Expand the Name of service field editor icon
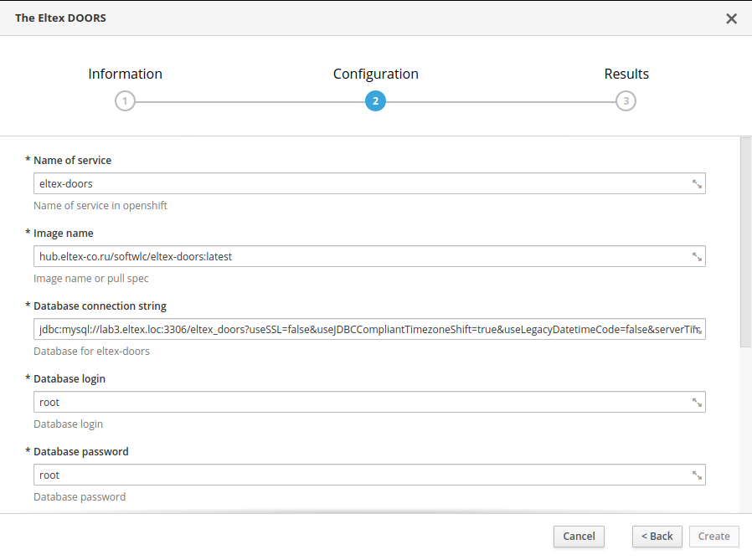752x560 pixels. click(x=697, y=184)
